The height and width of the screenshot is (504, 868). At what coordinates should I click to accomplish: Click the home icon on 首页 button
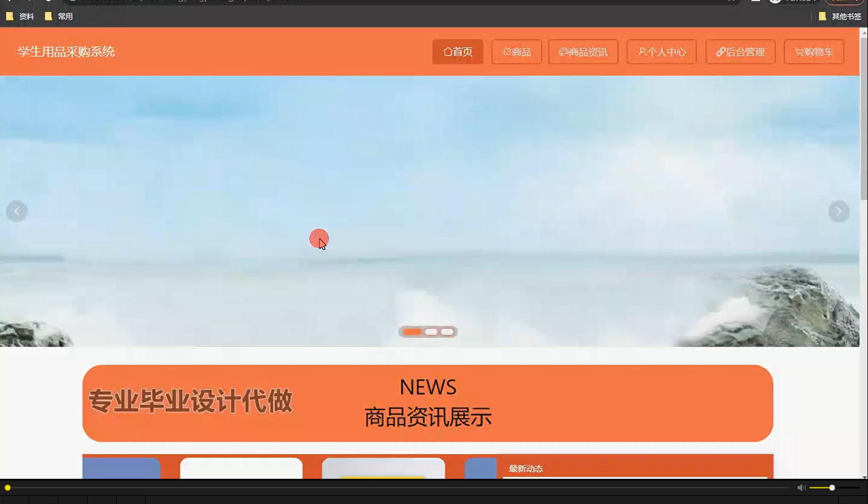[x=449, y=52]
